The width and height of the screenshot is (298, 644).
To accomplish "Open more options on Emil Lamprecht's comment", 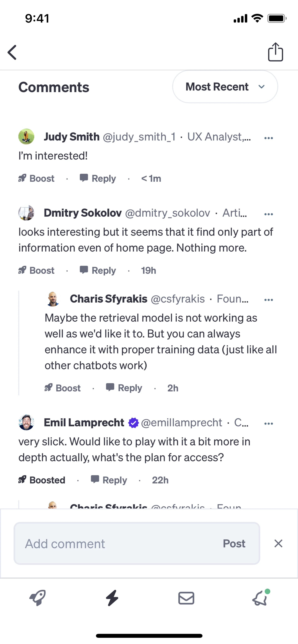I will click(x=269, y=424).
